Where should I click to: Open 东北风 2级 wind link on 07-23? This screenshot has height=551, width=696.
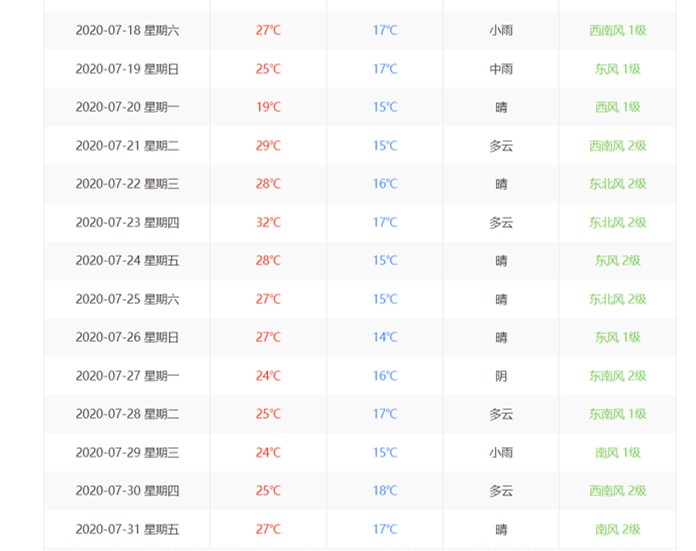[x=617, y=222]
